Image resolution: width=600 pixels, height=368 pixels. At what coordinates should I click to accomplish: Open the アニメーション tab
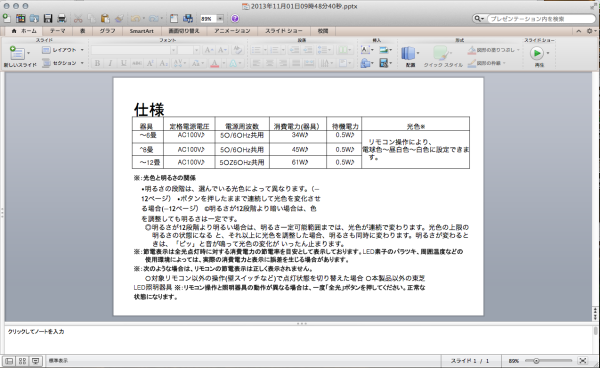(232, 31)
